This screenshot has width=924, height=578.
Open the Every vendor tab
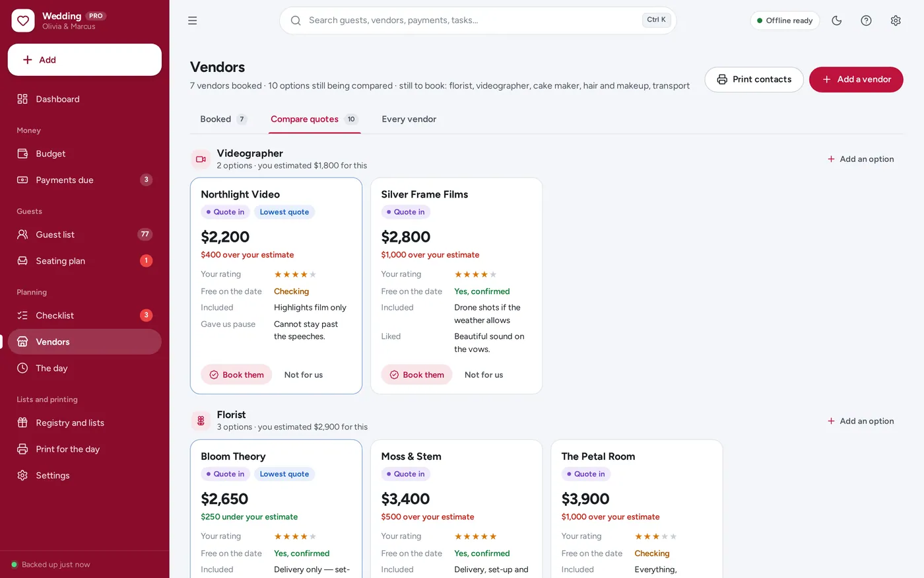coord(409,120)
